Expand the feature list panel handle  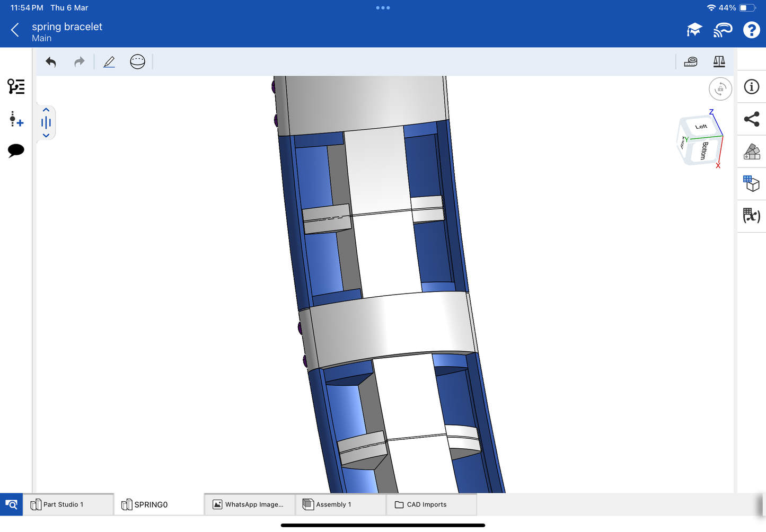pyautogui.click(x=46, y=123)
